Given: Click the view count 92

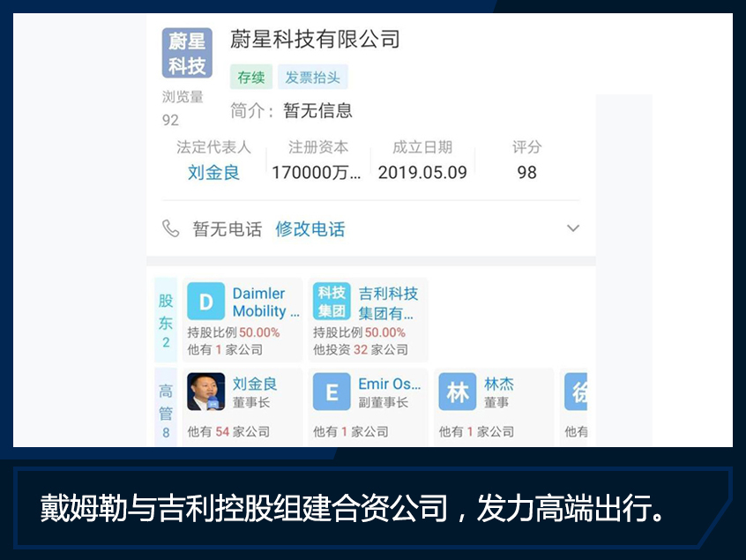Looking at the screenshot, I should click(x=170, y=120).
